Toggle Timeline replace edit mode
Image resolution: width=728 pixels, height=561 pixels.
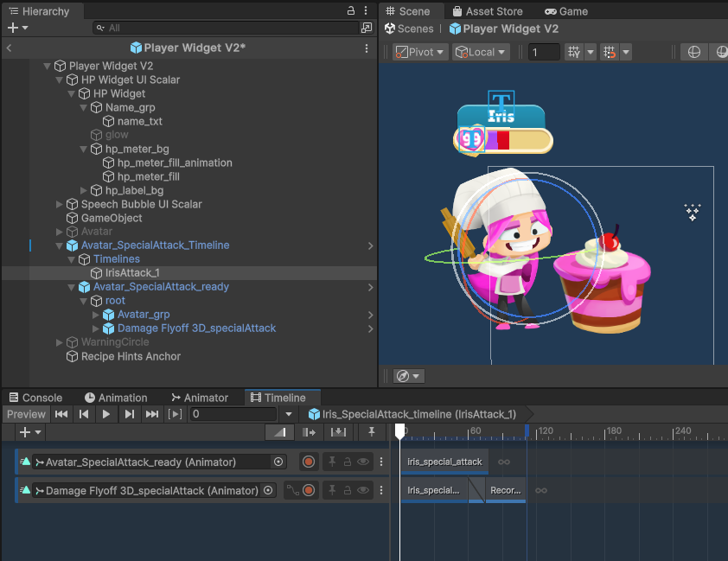(x=338, y=432)
